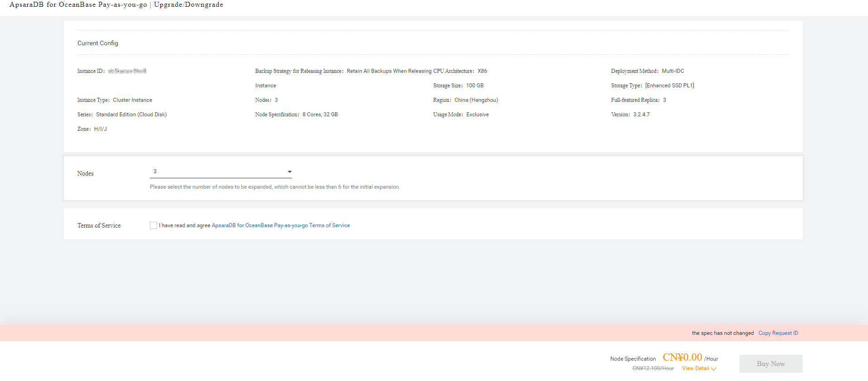Click the View Detail chevron icon
868x381 pixels.
tap(714, 369)
